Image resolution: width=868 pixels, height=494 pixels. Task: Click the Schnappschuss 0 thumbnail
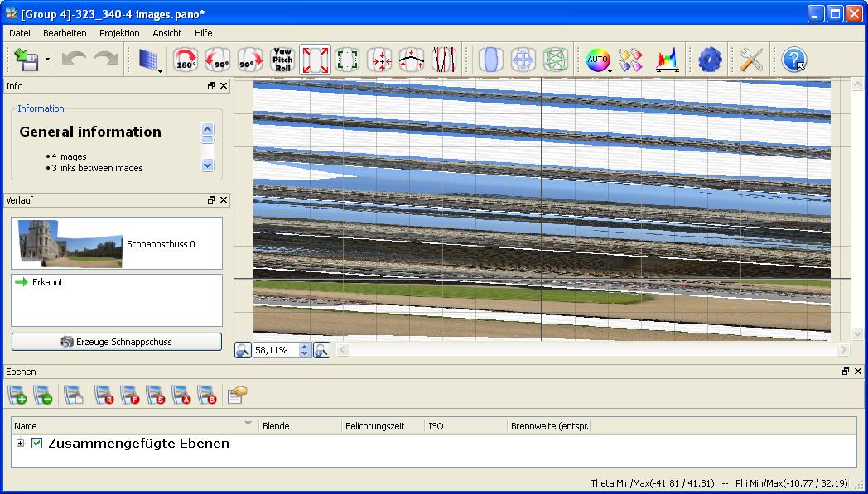pyautogui.click(x=71, y=243)
